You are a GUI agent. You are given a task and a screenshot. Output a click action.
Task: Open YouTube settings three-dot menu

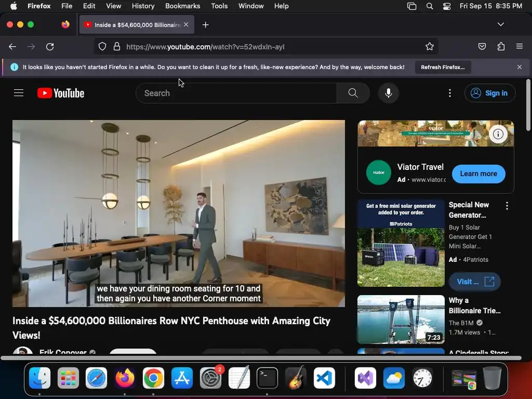click(x=450, y=93)
